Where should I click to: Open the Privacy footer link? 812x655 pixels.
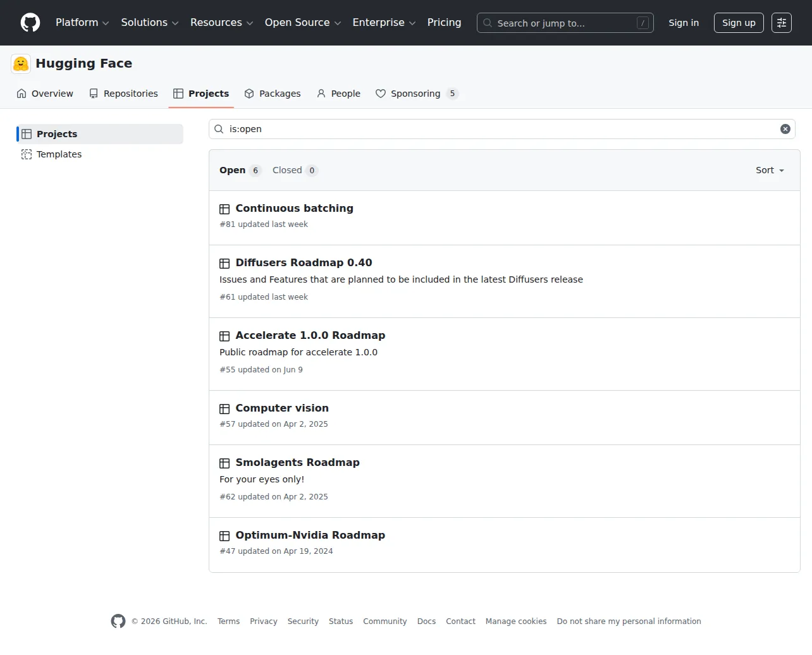pyautogui.click(x=264, y=621)
